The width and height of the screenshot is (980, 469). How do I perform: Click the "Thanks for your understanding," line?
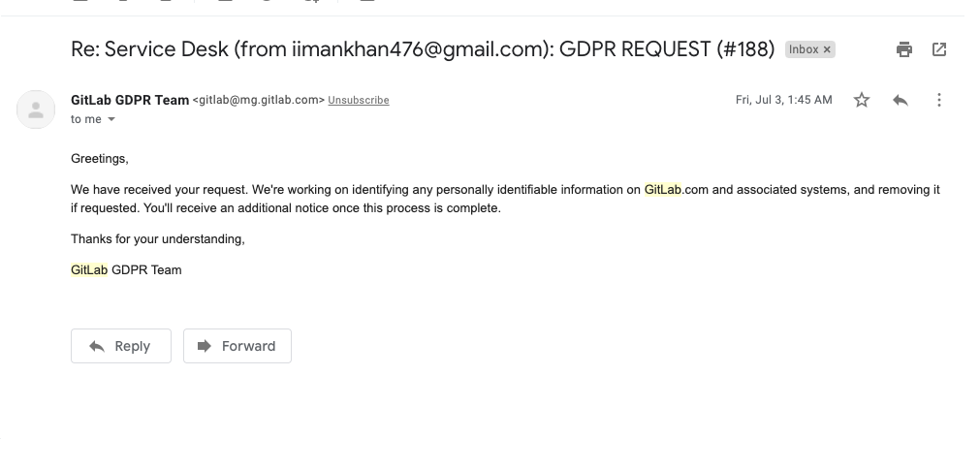click(158, 239)
